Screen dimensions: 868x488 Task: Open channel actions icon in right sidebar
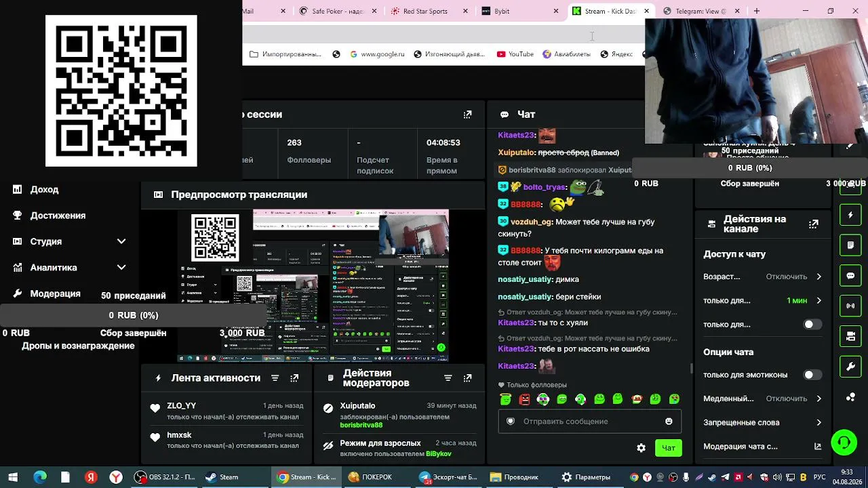(x=850, y=336)
